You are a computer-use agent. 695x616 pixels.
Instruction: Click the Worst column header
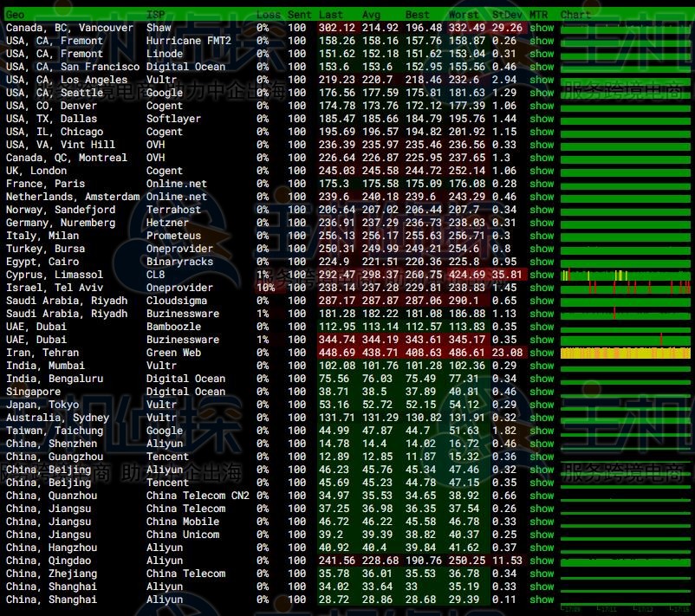[x=464, y=15]
